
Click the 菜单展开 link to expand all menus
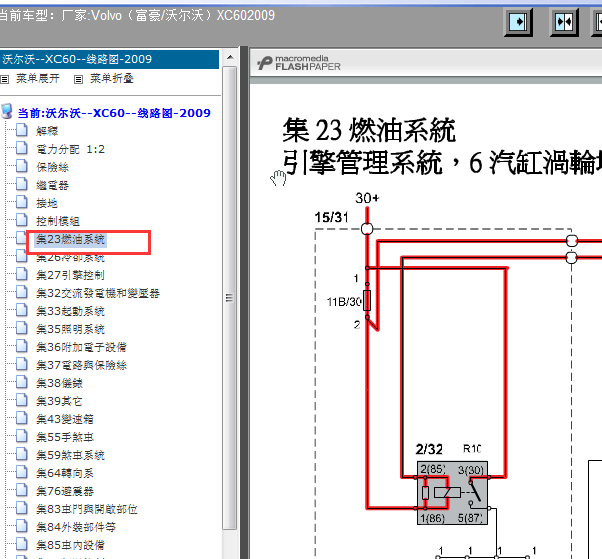point(38,79)
